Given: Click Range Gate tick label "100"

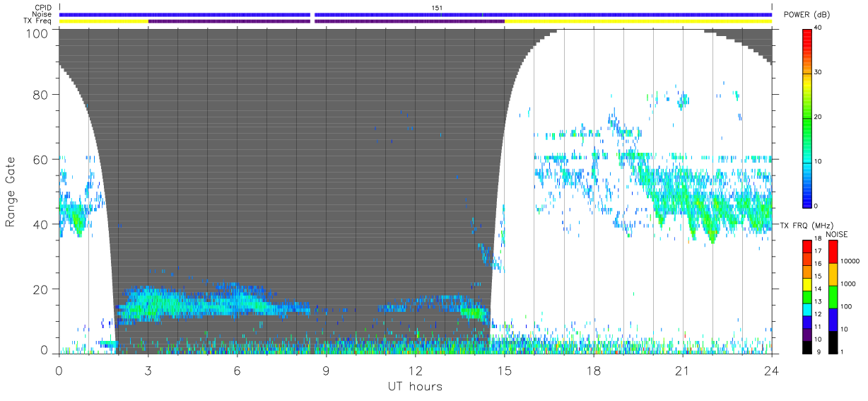Looking at the screenshot, I should click(x=38, y=33).
